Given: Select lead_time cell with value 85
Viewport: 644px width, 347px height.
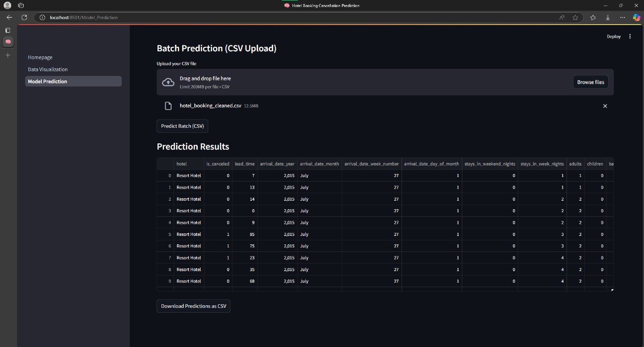Looking at the screenshot, I should pos(245,234).
